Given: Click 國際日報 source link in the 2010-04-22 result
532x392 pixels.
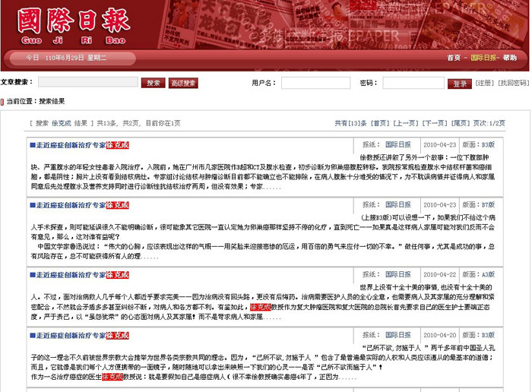Looking at the screenshot, I should tap(397, 274).
